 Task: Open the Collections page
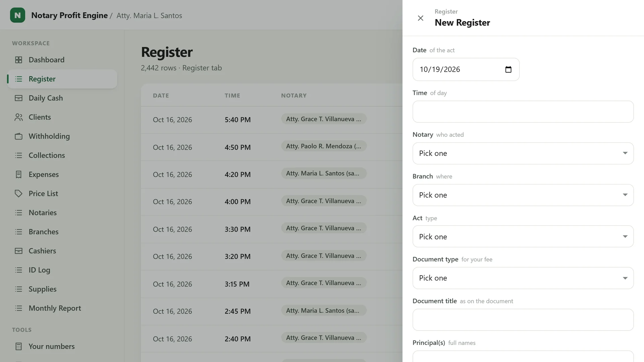pyautogui.click(x=62, y=155)
